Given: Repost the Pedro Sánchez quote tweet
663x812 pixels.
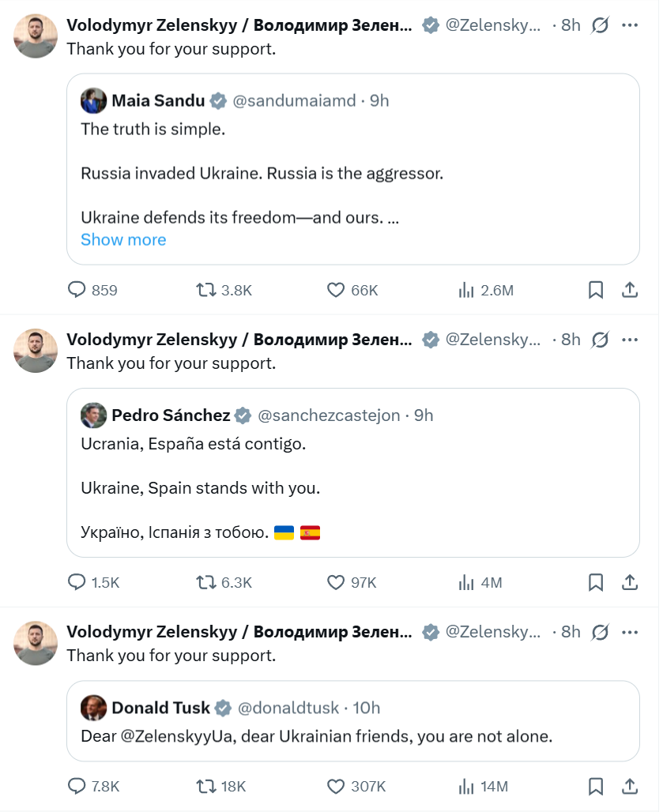Looking at the screenshot, I should [206, 582].
